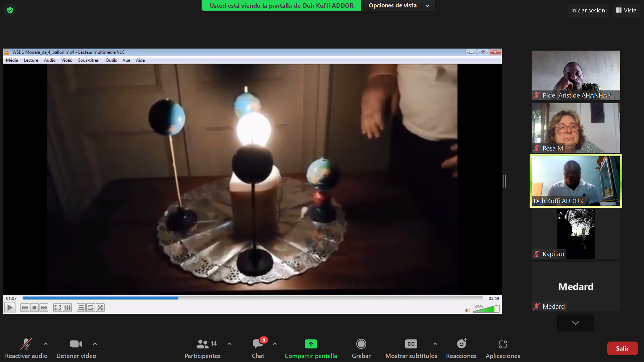Open the Vidéo menu in VLC
The width and height of the screenshot is (644, 362).
point(67,60)
